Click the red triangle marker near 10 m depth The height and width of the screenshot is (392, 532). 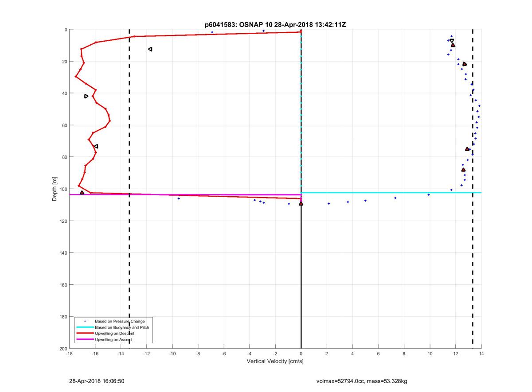coord(453,45)
